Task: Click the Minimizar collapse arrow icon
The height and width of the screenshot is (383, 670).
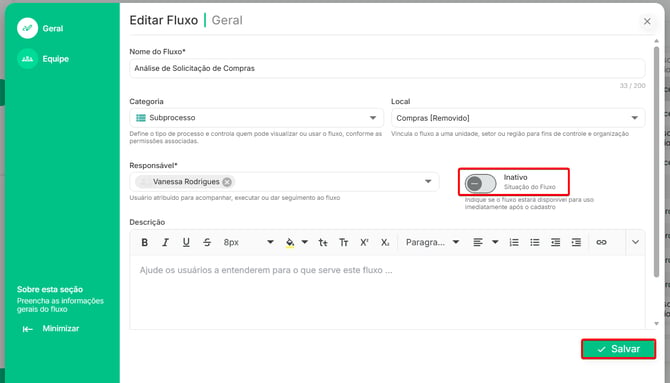Action: click(x=27, y=329)
